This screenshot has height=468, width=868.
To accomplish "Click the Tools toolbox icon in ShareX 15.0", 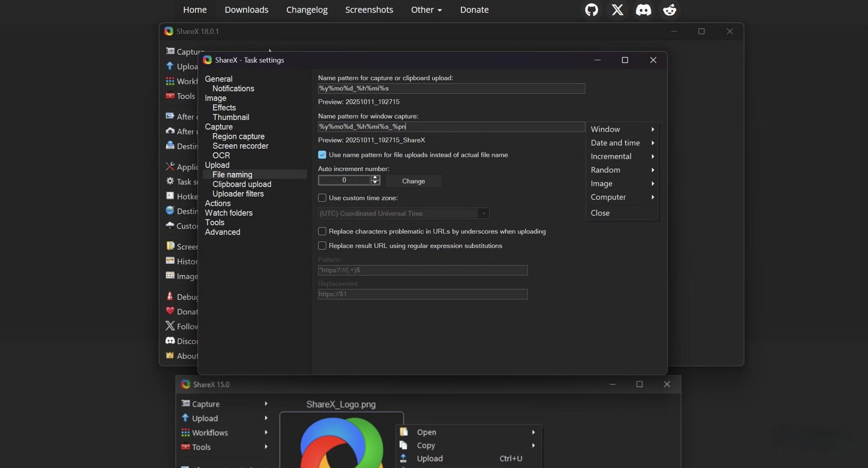I will (x=185, y=447).
